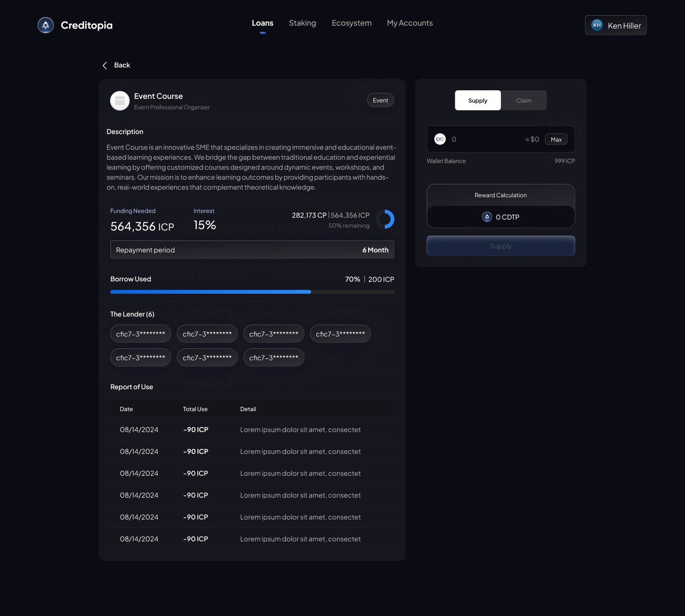This screenshot has width=685, height=616.
Task: Click the Borrow Used progress bar
Action: coord(252,292)
